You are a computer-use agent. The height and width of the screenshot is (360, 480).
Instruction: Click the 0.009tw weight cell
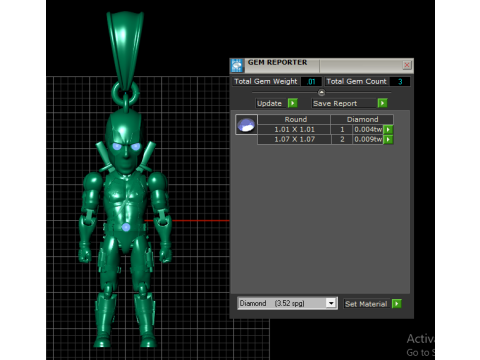pos(368,139)
